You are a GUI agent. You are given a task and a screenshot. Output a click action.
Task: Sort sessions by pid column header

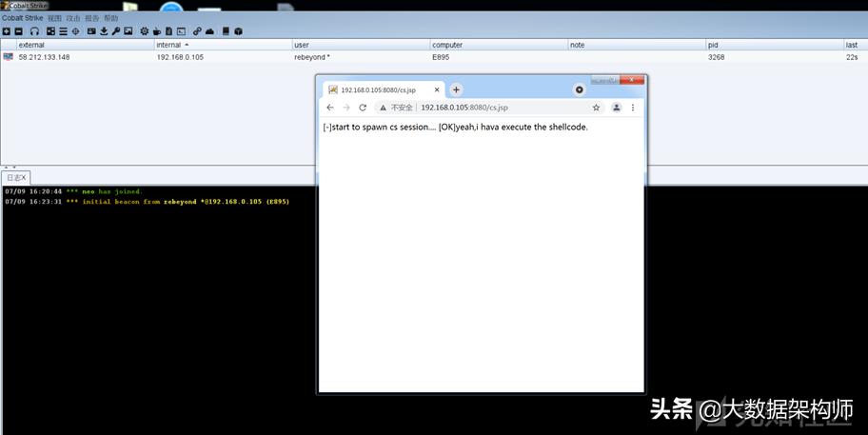pos(775,45)
